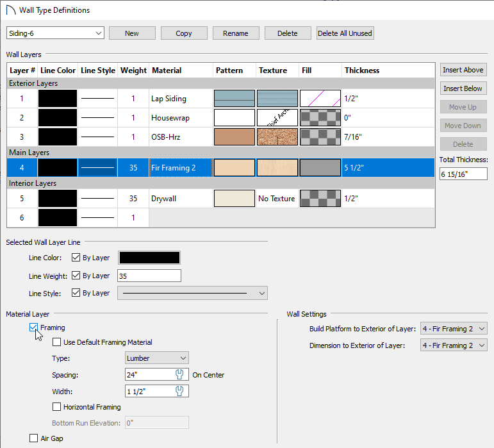Open fill swatch for Fir Framing 2
The image size is (494, 448).
[320, 168]
